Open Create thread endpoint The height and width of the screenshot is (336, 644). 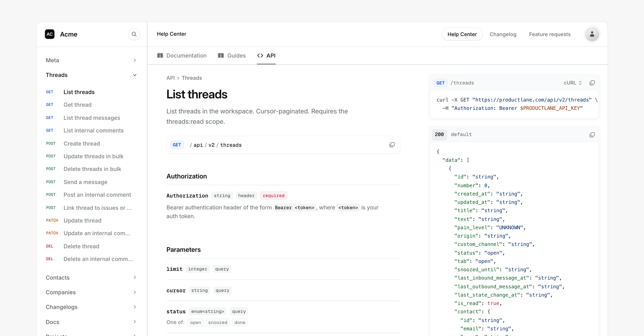tap(91, 144)
